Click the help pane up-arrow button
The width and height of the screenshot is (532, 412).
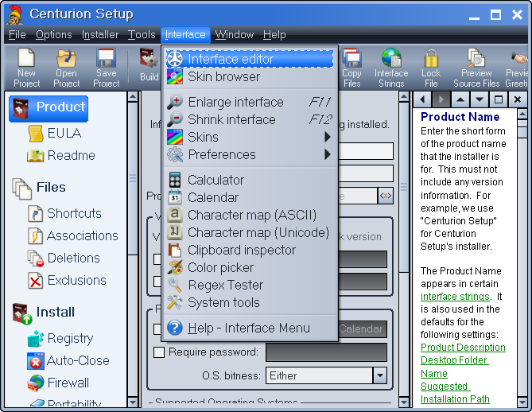coord(460,99)
